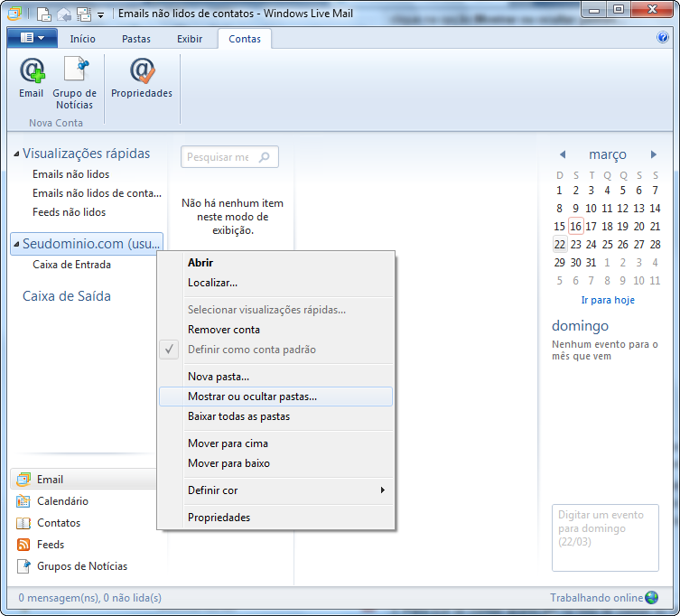The width and height of the screenshot is (680, 616).
Task: Choose Localizar... in the context menu
Action: click(275, 283)
